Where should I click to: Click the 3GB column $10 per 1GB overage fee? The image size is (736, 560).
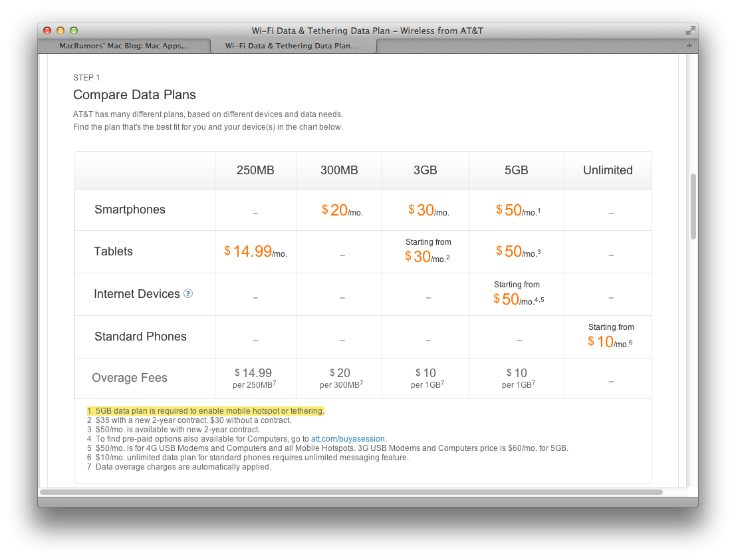(427, 378)
